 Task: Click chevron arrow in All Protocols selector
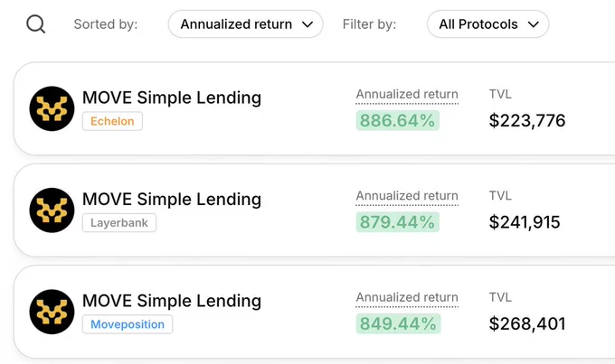pyautogui.click(x=533, y=24)
